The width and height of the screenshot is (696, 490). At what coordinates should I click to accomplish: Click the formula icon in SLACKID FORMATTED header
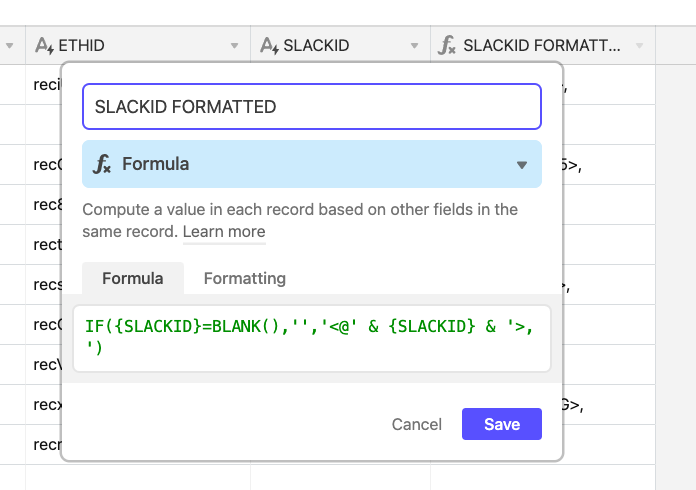coord(447,45)
